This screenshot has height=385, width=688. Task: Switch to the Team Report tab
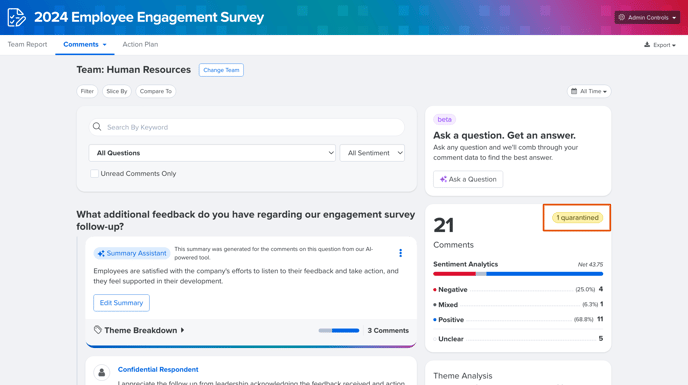(27, 44)
